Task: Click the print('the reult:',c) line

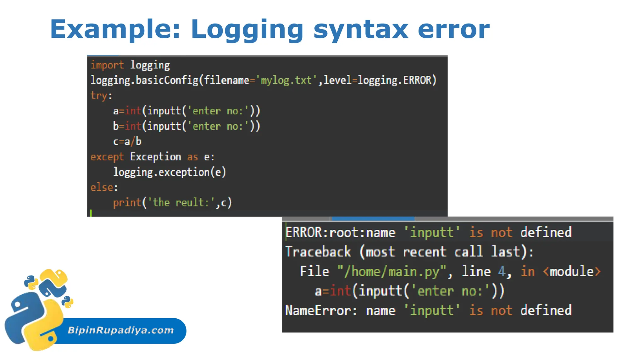Action: pos(172,203)
